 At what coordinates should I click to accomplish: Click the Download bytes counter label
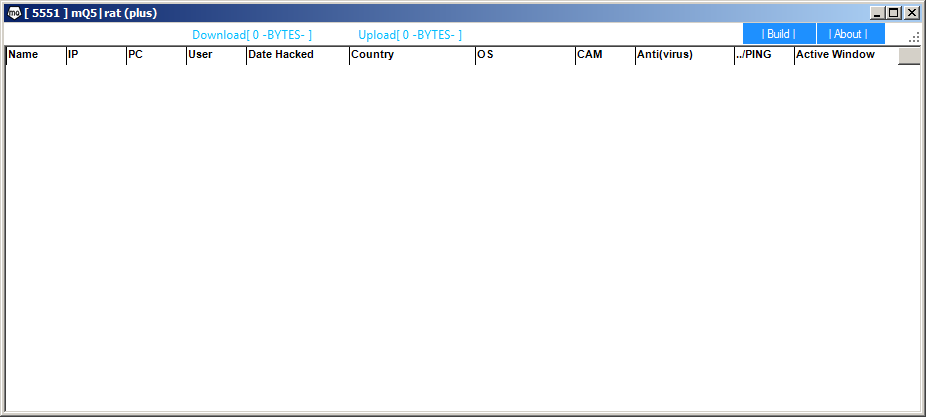(252, 35)
